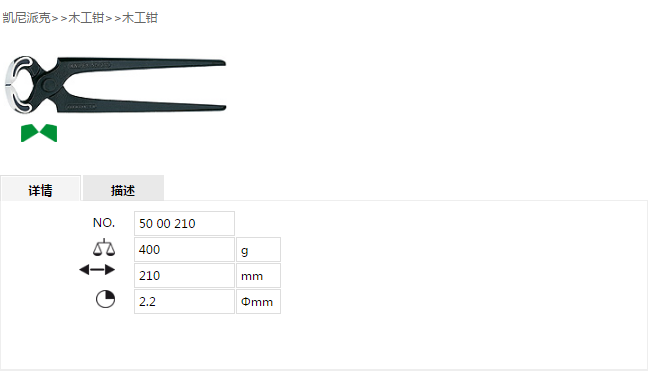Click the green Knipex bow-tie logo
This screenshot has width=650, height=371.
pos(39,133)
